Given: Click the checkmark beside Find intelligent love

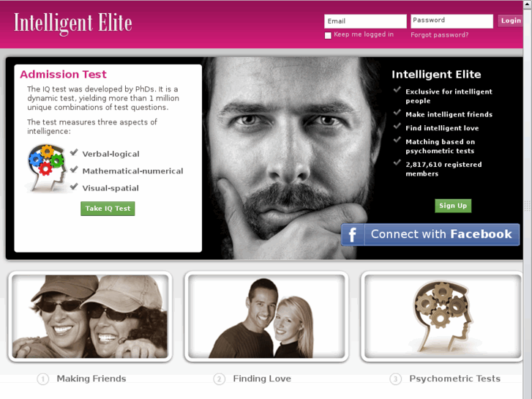Looking at the screenshot, I should (397, 127).
